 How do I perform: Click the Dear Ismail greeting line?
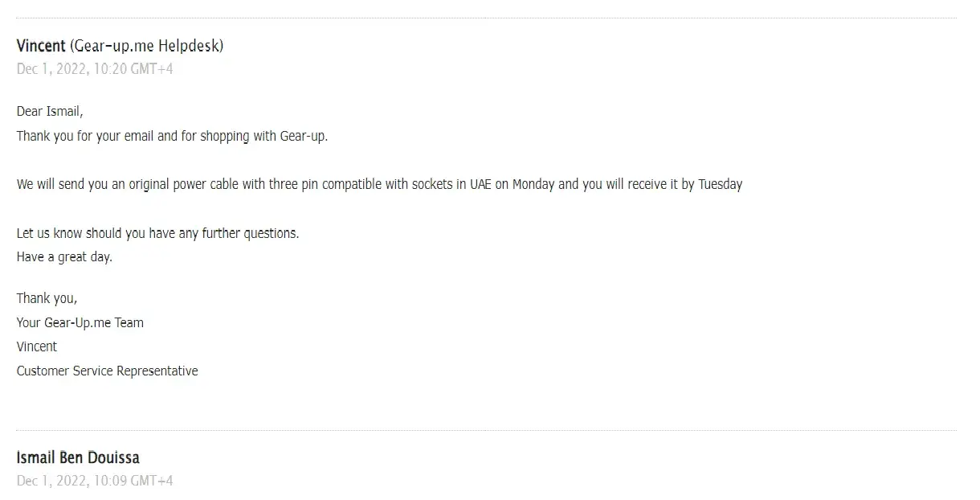[50, 112]
